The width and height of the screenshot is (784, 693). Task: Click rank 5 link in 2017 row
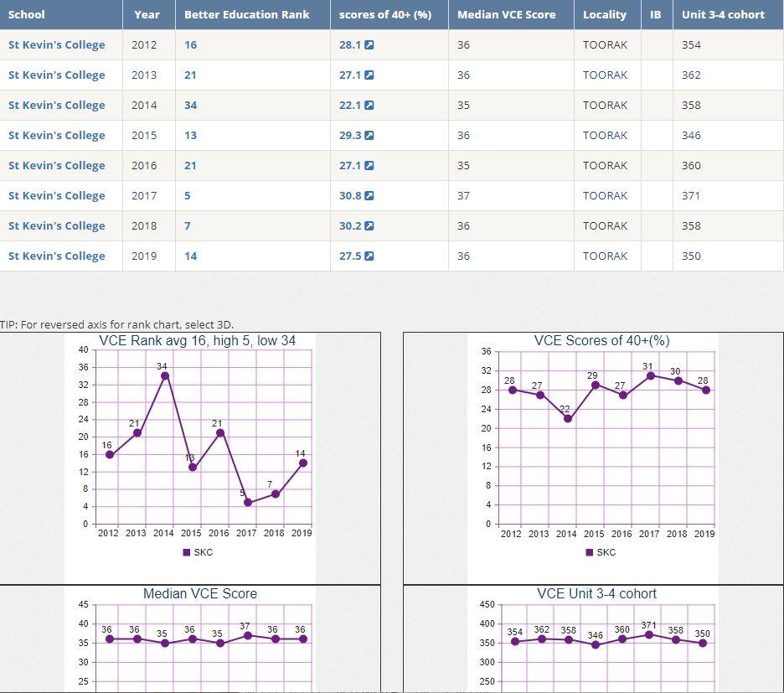[x=188, y=195]
